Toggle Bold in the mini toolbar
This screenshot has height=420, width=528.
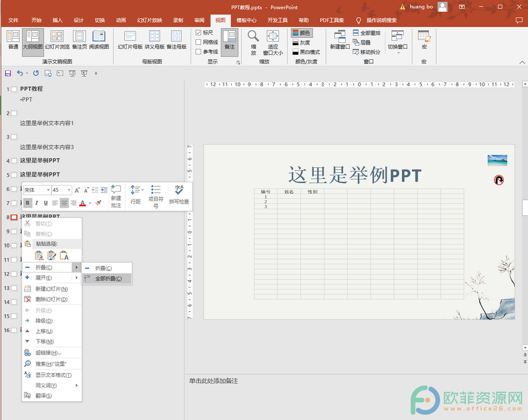coord(28,203)
